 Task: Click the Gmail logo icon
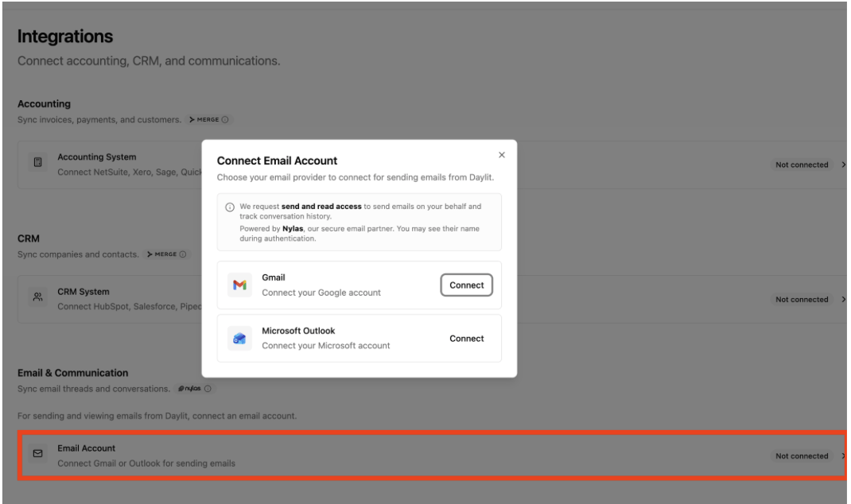click(239, 285)
